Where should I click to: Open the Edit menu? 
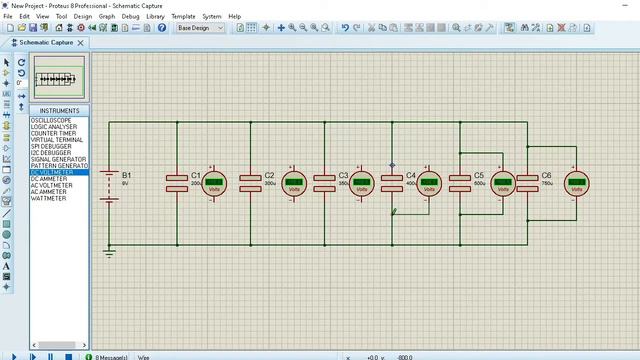(24, 16)
